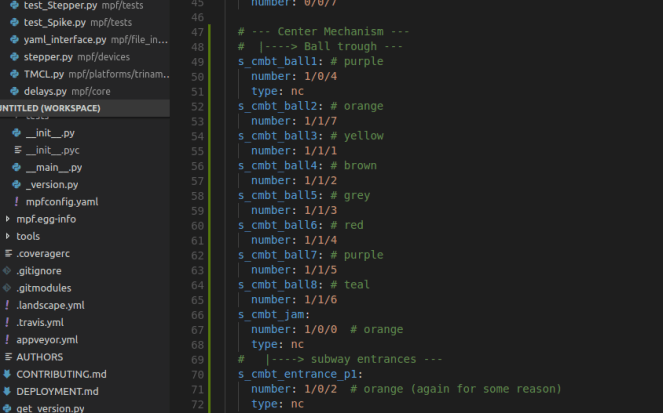Click the '(again for some reason)' comment
Viewport: 663px width, 413px height.
[486, 389]
